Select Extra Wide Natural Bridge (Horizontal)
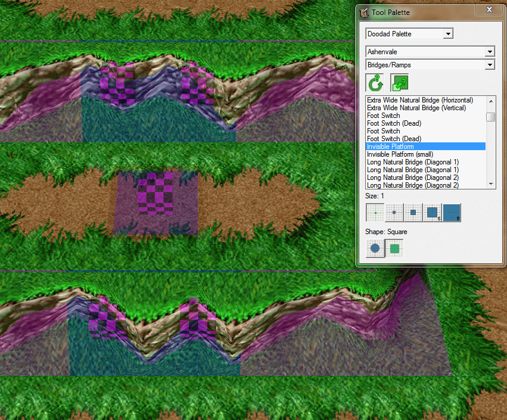This screenshot has width=507, height=420. coord(419,100)
